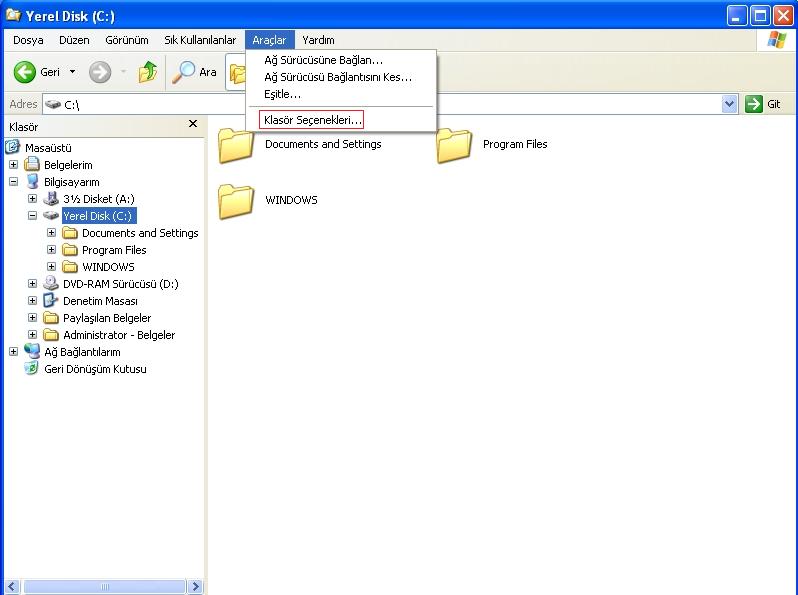Click the Belgelerim documents icon in tree
Screen dimensions: 798x595
[32, 164]
